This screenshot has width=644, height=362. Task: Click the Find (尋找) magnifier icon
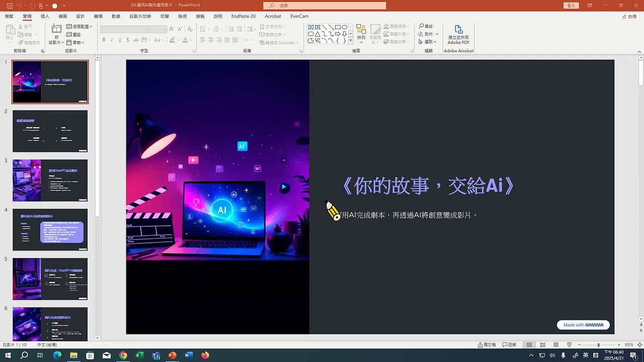pyautogui.click(x=421, y=26)
